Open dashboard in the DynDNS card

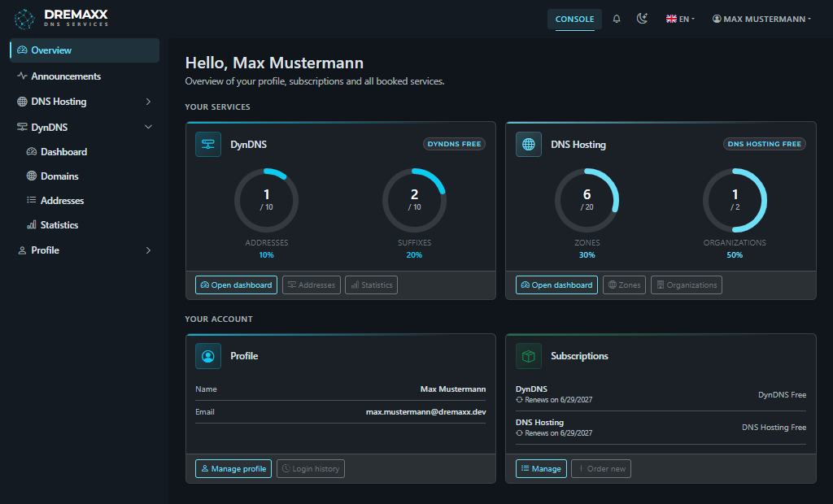pos(237,285)
